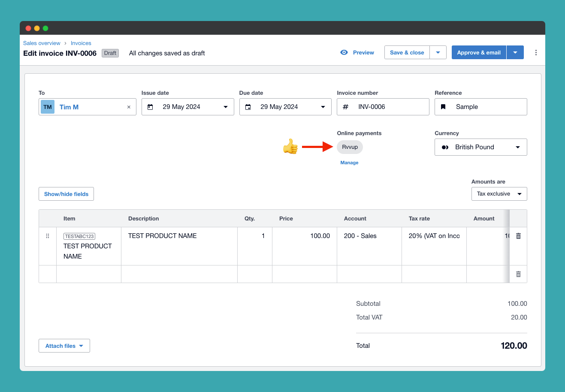Navigate to Invoices breadcrumb link
The height and width of the screenshot is (392, 565).
point(81,43)
